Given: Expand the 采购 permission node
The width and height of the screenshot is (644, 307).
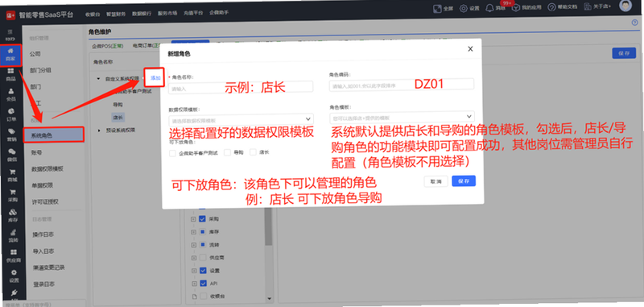Looking at the screenshot, I should (x=193, y=219).
